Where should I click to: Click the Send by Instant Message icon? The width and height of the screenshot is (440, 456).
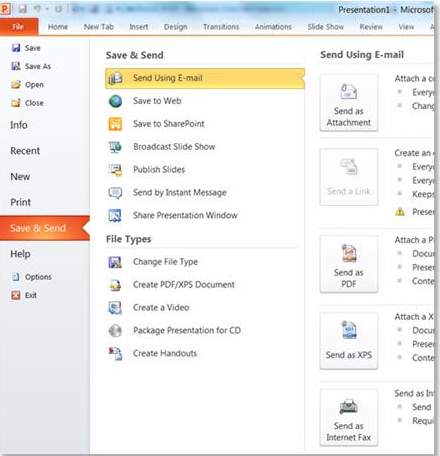point(115,193)
